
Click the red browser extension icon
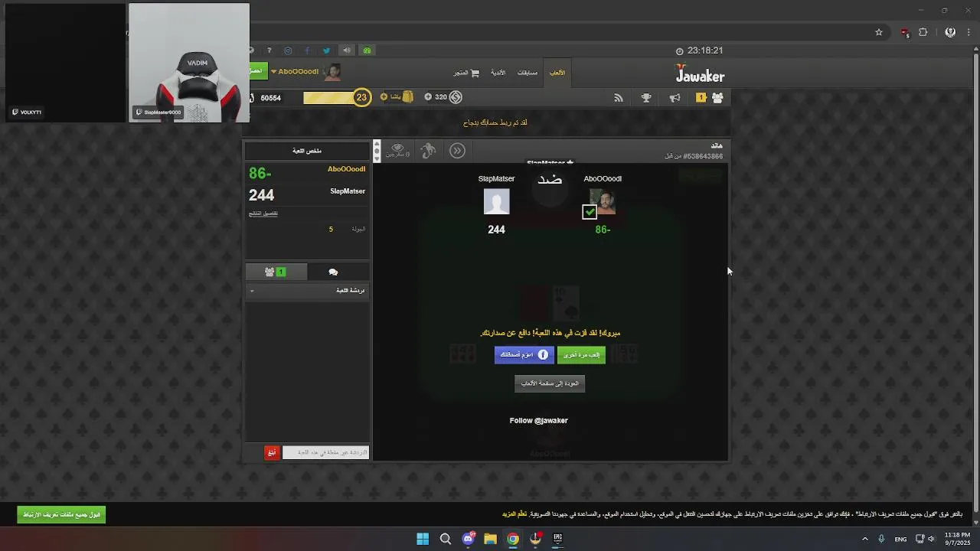(905, 32)
